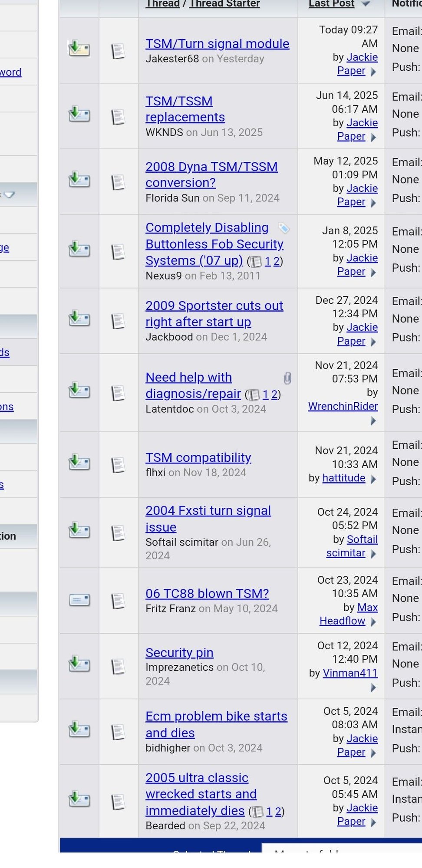Viewport: 422px width, 868px height.
Task: Click multi-page icon on 2005 ultra classic thread
Action: pos(258,812)
